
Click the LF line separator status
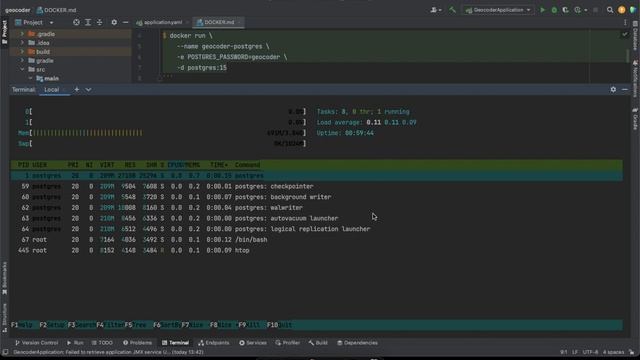(x=574, y=352)
